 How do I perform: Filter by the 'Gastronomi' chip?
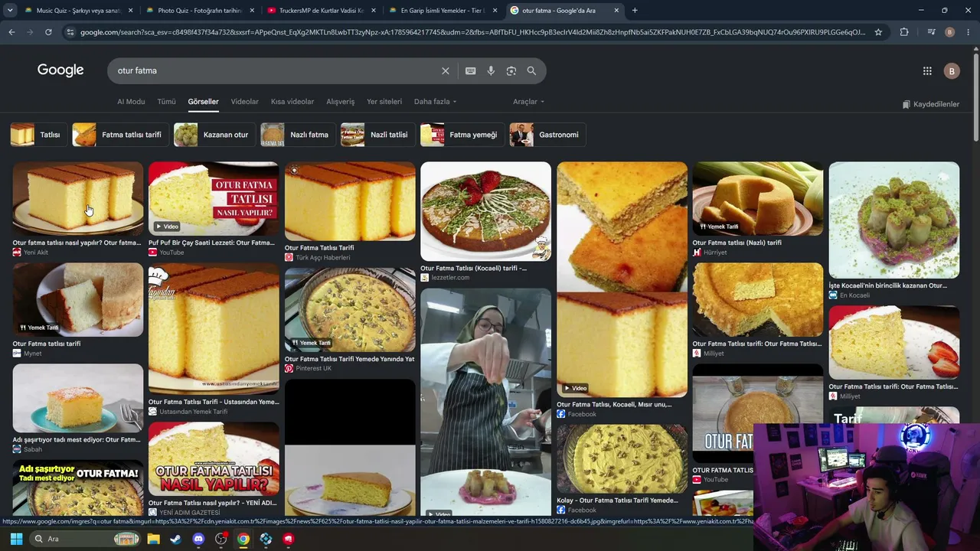click(x=547, y=135)
